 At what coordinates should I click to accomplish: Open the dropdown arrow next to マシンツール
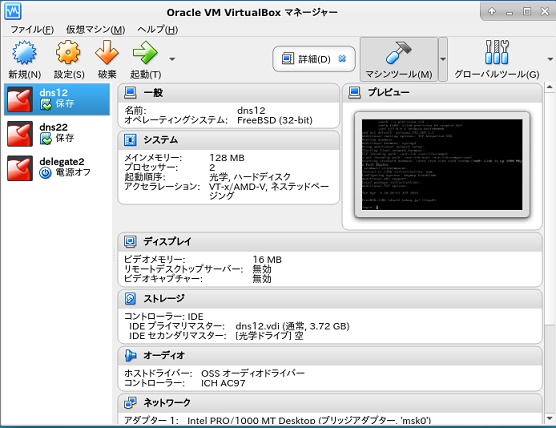[443, 59]
